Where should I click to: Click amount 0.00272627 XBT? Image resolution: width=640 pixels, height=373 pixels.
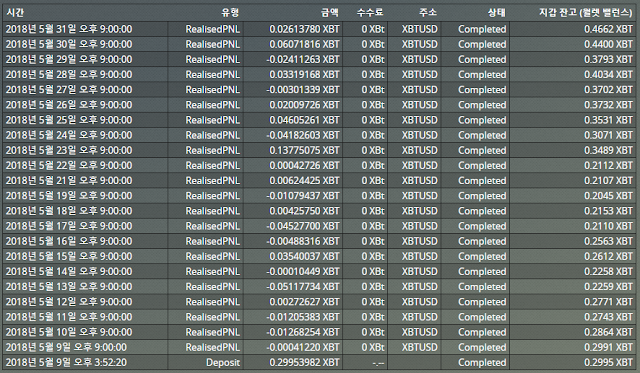(304, 302)
